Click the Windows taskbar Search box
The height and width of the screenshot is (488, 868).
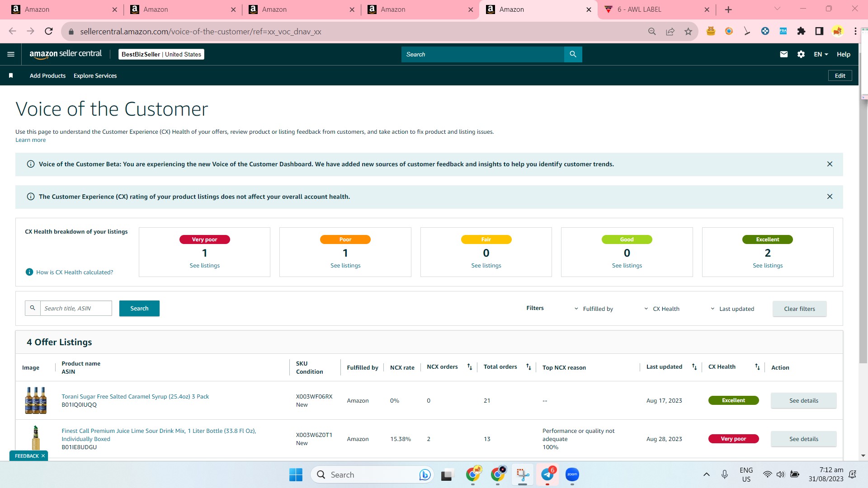[x=372, y=474]
